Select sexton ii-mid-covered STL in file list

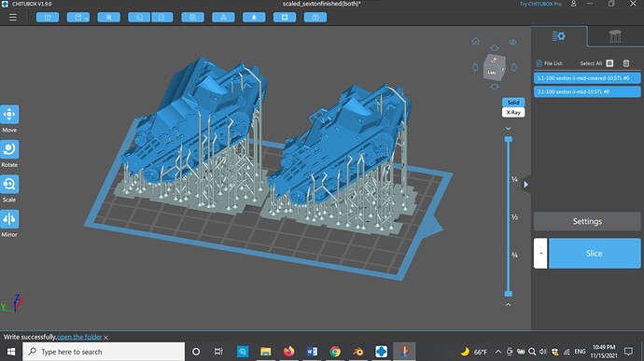click(587, 78)
